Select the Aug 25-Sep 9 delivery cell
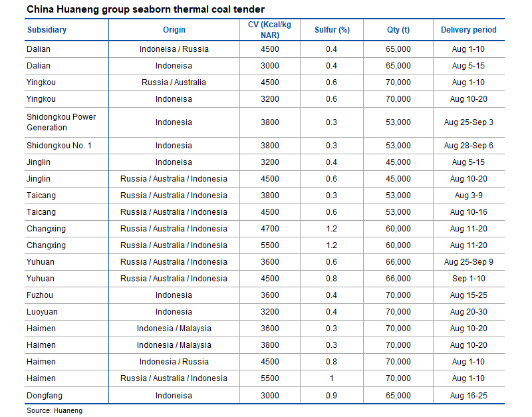Viewport: 532px width, 417px height. (x=469, y=262)
